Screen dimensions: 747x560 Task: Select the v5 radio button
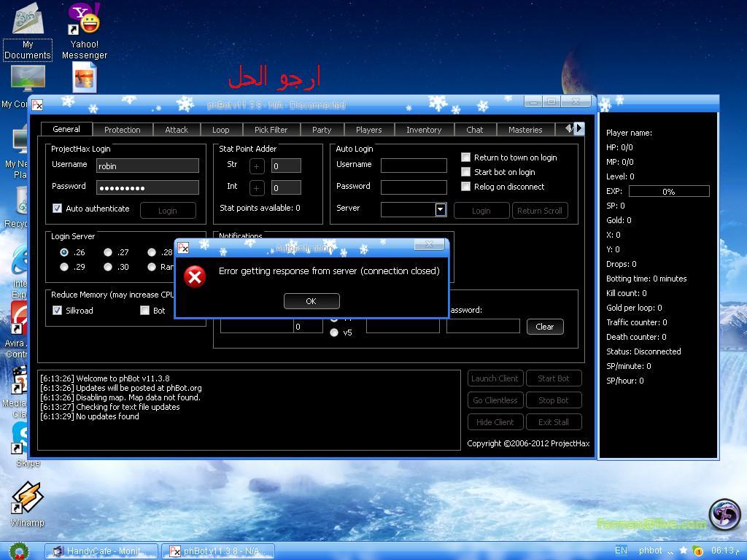pos(334,332)
